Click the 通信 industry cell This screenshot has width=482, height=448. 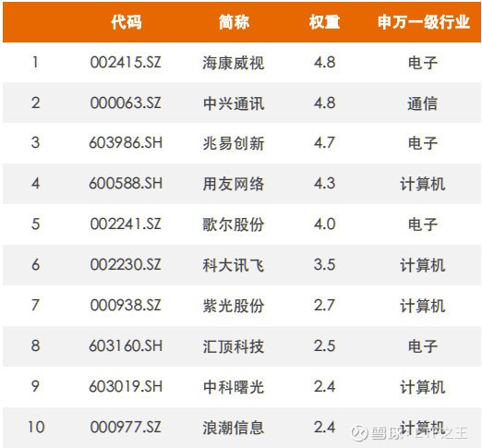pos(423,103)
